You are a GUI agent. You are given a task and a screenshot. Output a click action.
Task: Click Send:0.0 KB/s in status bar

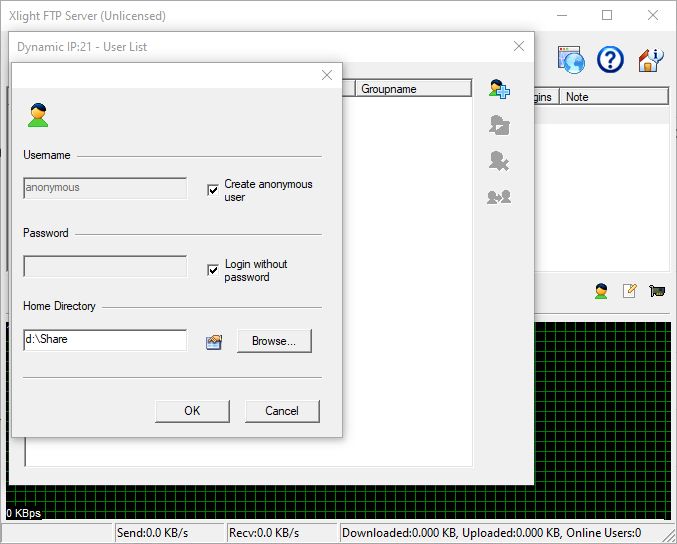coord(170,533)
